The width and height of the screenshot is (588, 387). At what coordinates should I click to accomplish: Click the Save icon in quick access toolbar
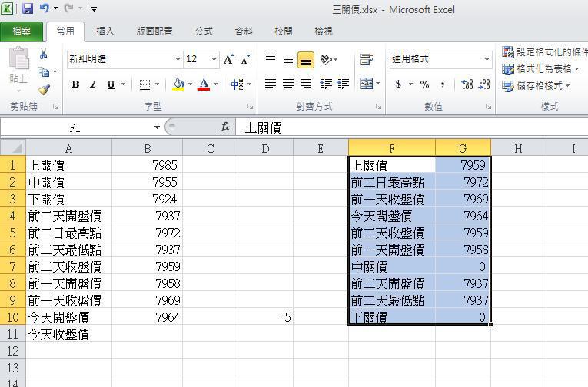[x=28, y=8]
